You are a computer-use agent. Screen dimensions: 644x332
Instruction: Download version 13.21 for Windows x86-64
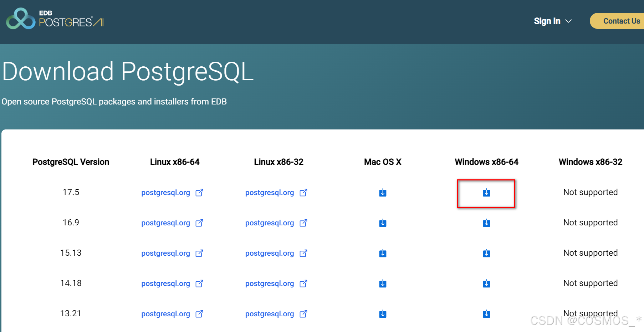pos(486,314)
